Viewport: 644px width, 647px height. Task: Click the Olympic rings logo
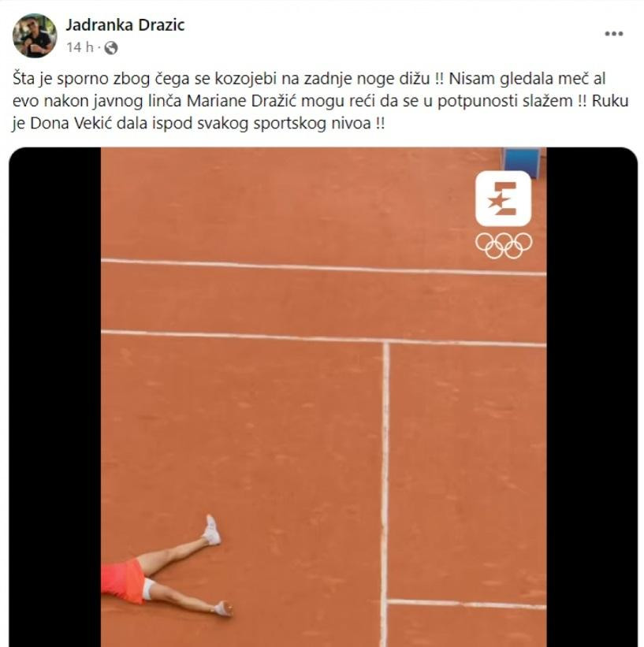click(504, 245)
